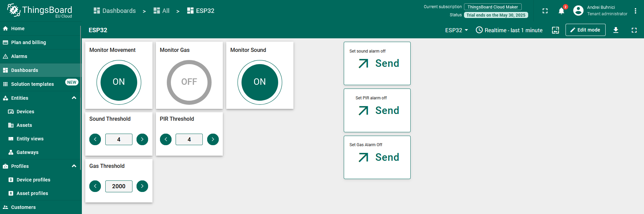Screen dimensions: 644x214
Task: Increase PIR Threshold with right arrow
Action: pos(213,139)
